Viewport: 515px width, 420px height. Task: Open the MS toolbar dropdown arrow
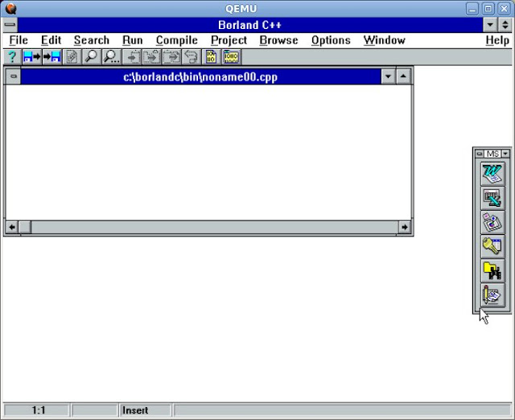505,154
